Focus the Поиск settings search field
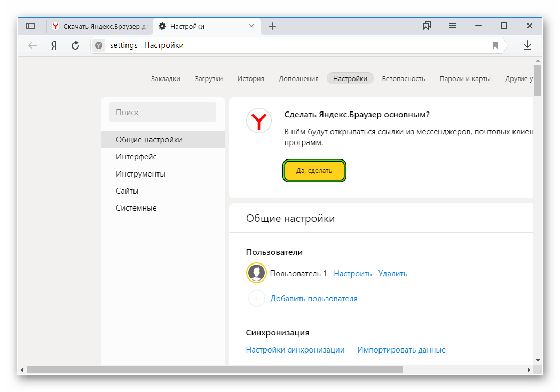The height and width of the screenshot is (392, 560). coord(163,112)
